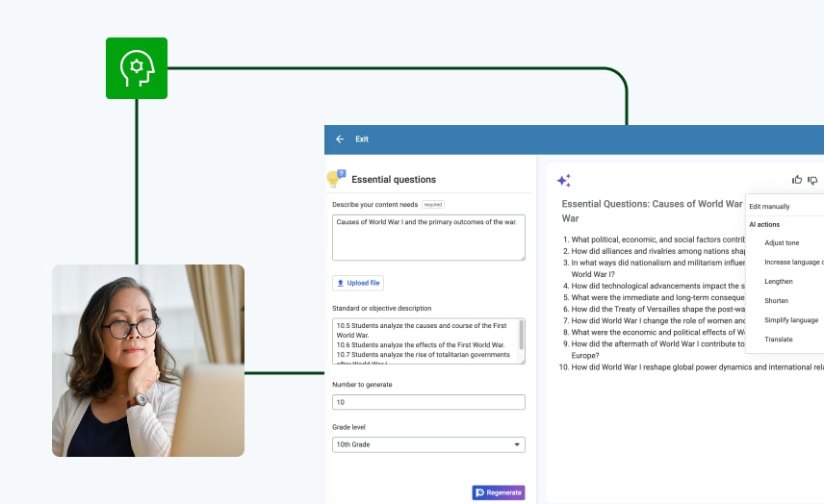Select Simplify language AI action
Image resolution: width=824 pixels, height=504 pixels.
pos(791,320)
